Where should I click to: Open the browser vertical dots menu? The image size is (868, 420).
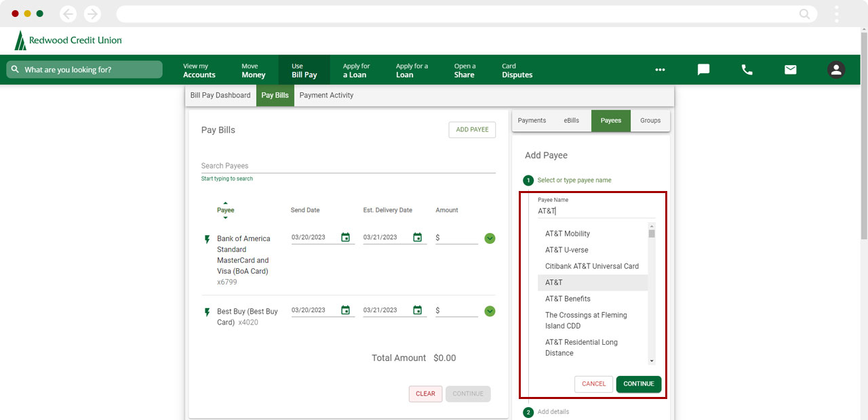point(837,14)
